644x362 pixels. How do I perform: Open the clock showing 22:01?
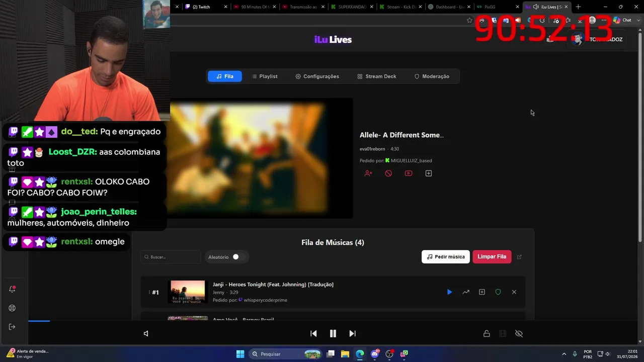(x=627, y=354)
